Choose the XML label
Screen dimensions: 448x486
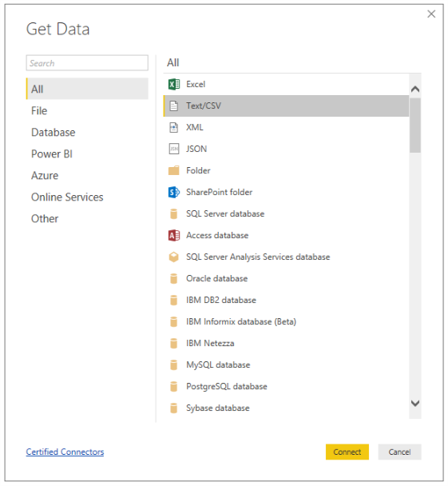click(x=195, y=127)
